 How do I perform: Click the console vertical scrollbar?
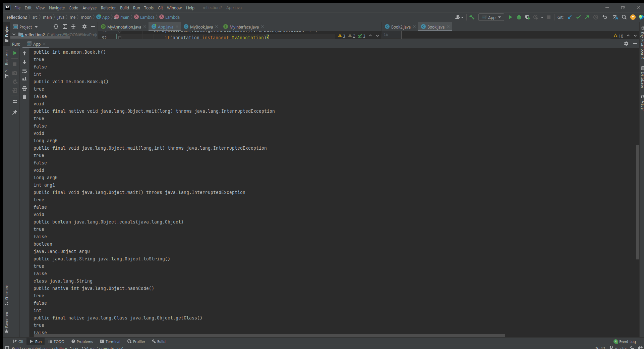[x=637, y=202]
